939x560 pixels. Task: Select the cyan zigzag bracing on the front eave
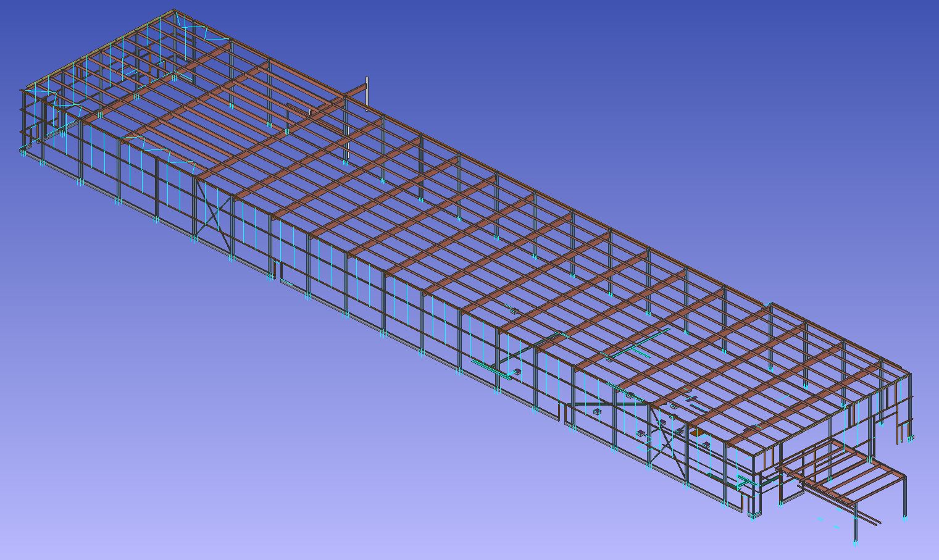[x=159, y=150]
